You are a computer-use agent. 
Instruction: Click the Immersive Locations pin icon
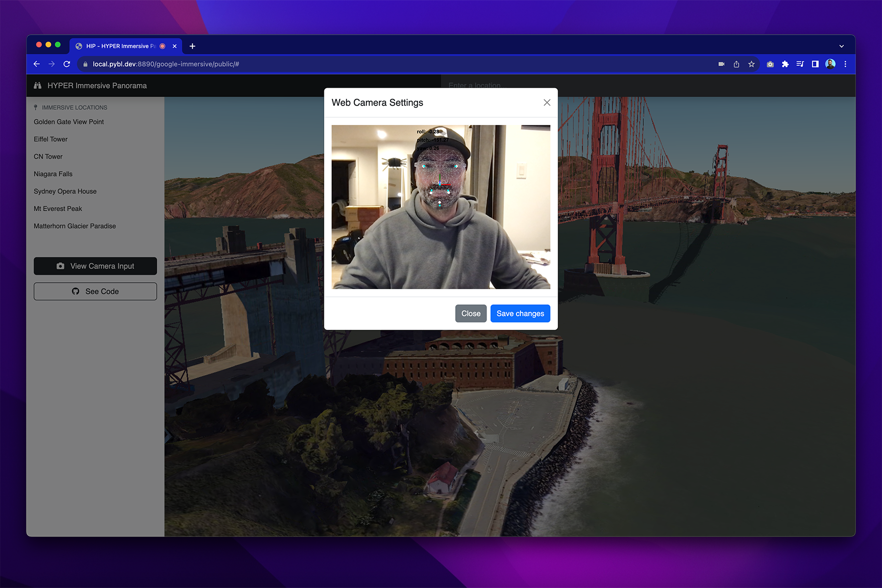pos(36,107)
